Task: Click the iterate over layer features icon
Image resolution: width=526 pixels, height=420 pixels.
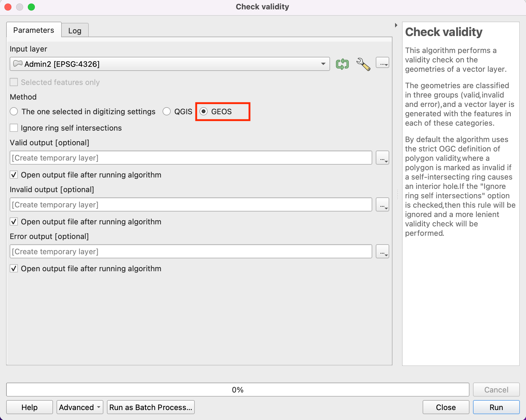Action: pyautogui.click(x=342, y=64)
